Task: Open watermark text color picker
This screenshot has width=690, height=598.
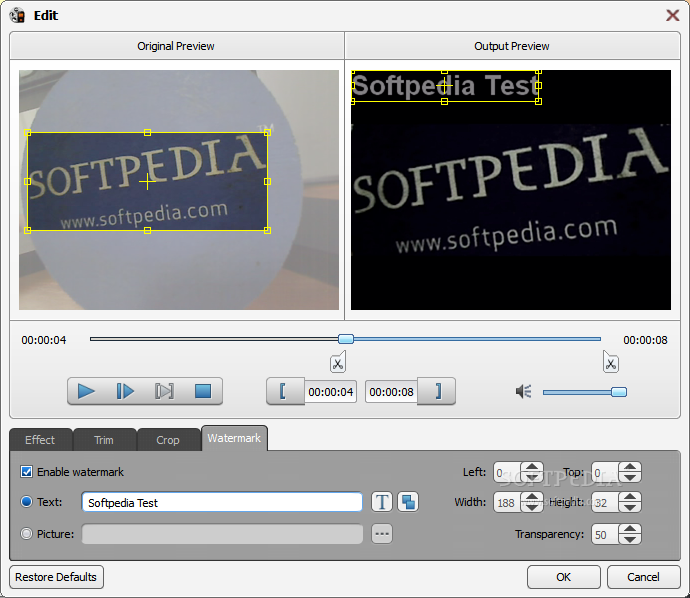Action: [x=408, y=502]
